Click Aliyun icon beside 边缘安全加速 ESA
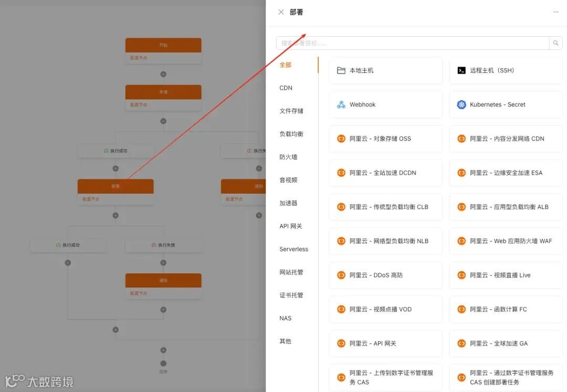Screen dimensions: 567x392 pos(461,173)
